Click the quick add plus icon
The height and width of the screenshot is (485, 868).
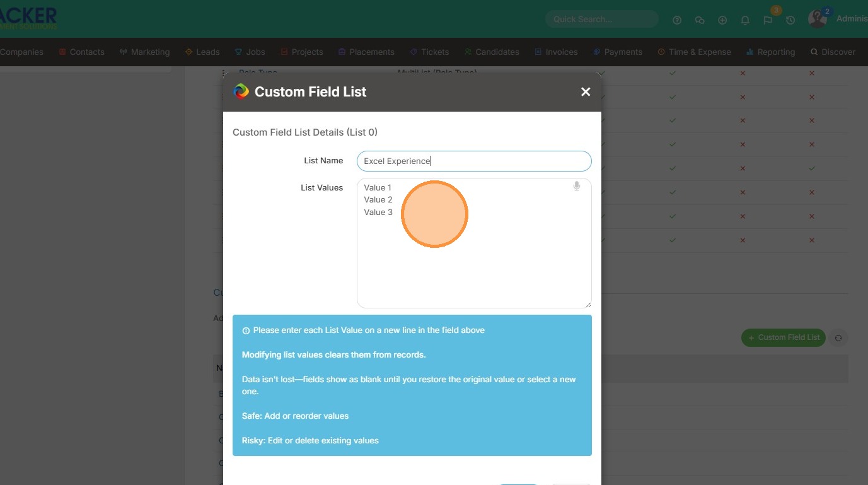(x=722, y=20)
